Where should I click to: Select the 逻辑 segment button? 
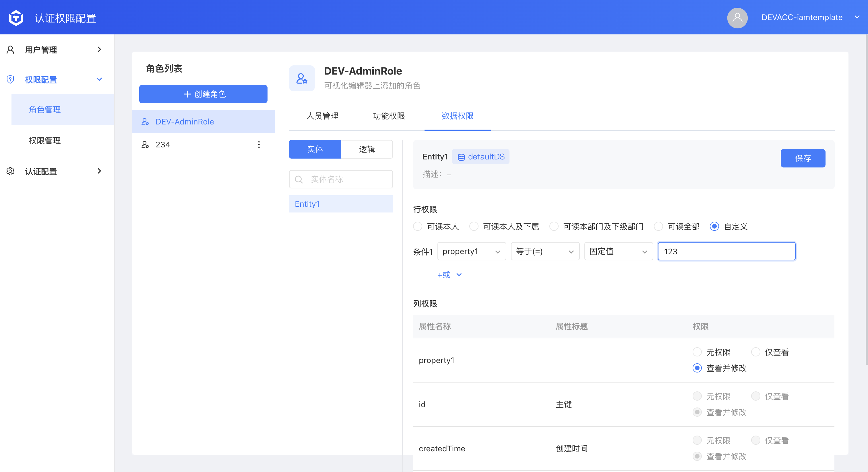[367, 149]
